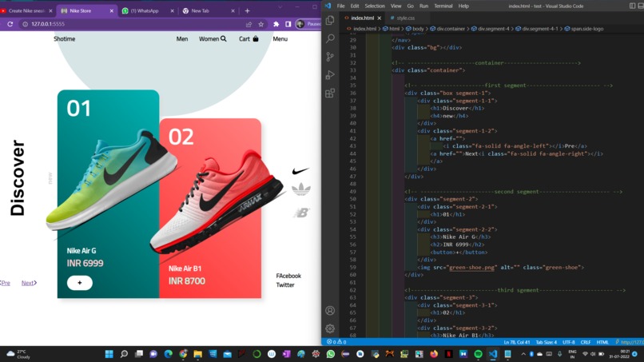The height and width of the screenshot is (362, 644).
Task: Open the VS Code File menu
Action: [x=340, y=6]
